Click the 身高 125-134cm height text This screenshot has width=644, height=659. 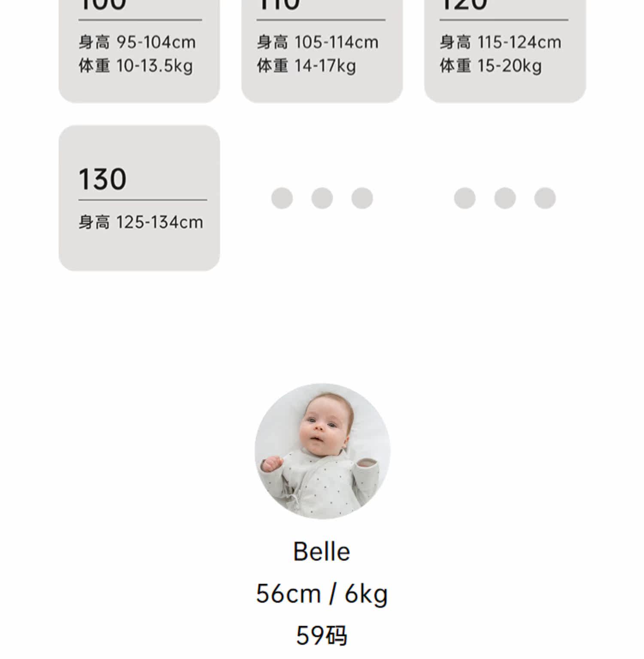point(140,223)
